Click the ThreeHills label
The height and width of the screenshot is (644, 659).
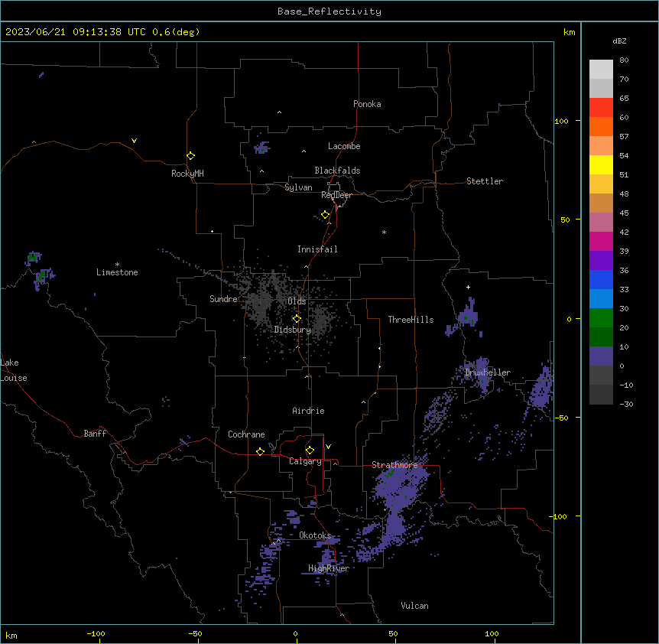[411, 320]
